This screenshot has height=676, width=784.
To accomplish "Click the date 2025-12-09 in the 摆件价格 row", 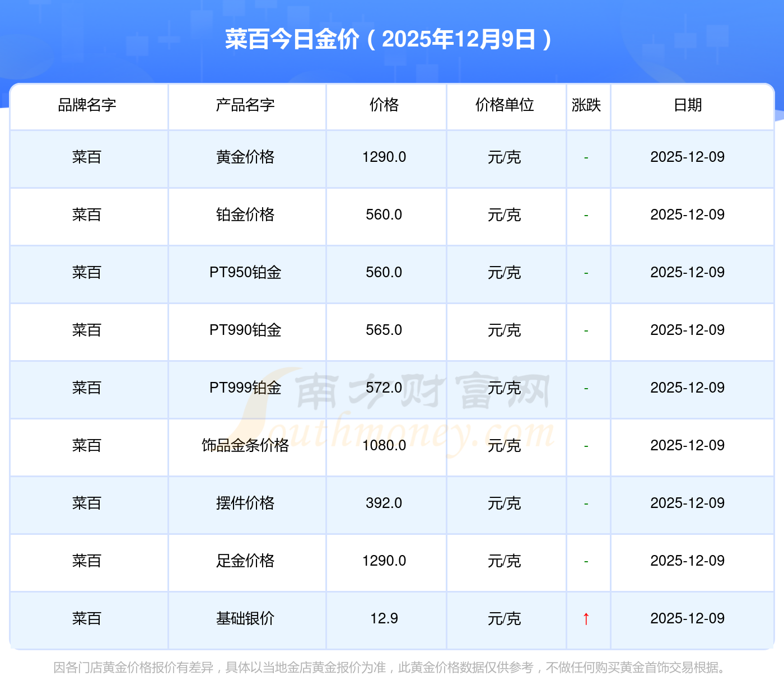I will click(x=688, y=503).
